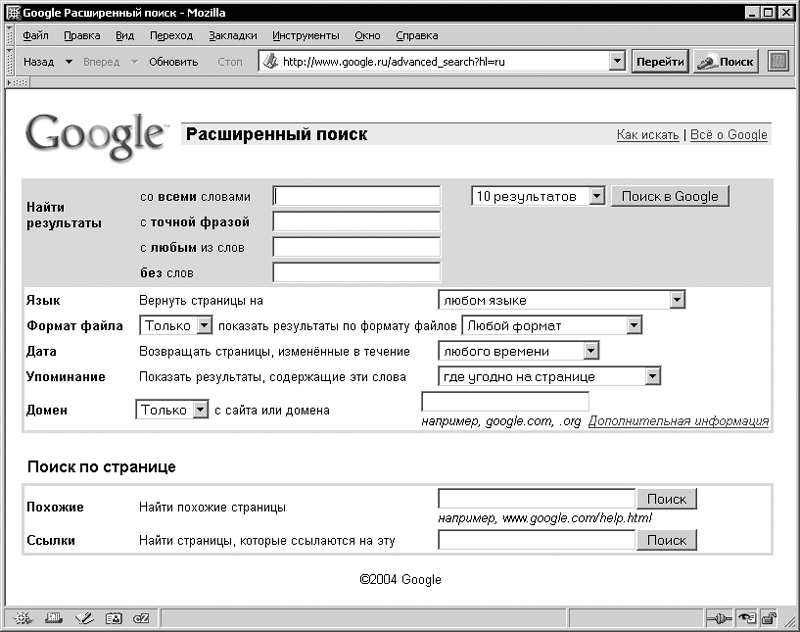Open the Back button history dropdown arrow
Screen dimensions: 800x632
pyautogui.click(x=69, y=62)
